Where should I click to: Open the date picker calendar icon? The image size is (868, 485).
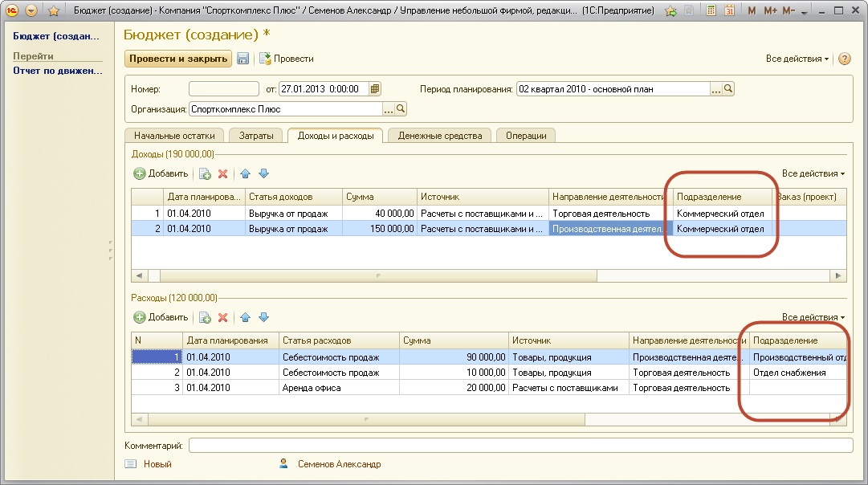pos(375,89)
